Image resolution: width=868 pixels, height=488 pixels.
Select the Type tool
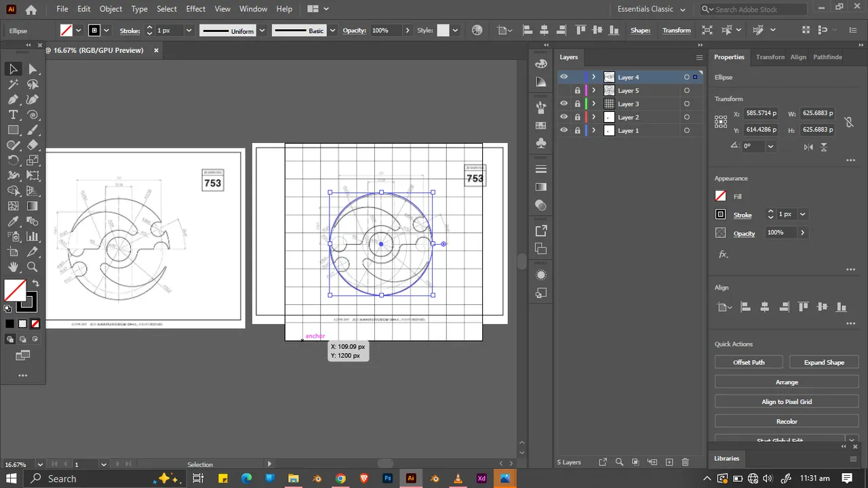click(x=13, y=115)
